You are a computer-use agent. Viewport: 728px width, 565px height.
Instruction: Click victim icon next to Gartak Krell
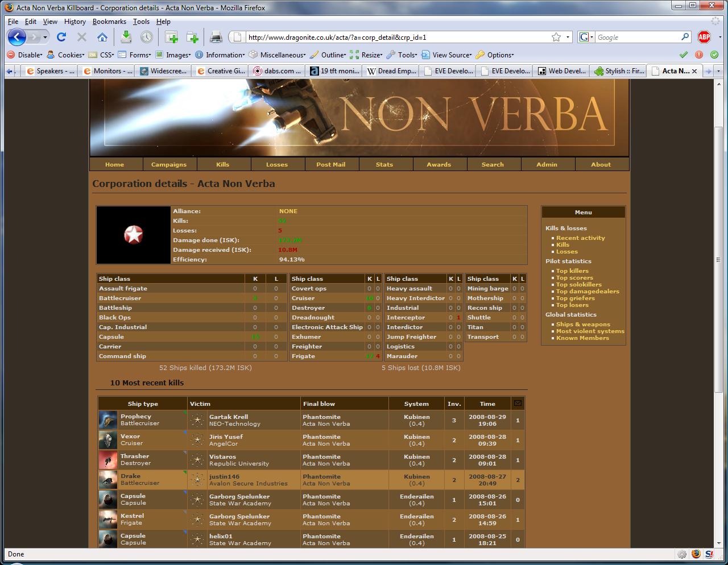[197, 421]
